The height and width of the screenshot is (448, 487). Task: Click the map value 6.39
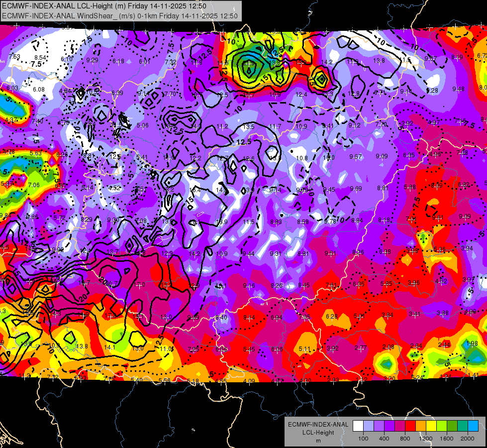click(117, 93)
